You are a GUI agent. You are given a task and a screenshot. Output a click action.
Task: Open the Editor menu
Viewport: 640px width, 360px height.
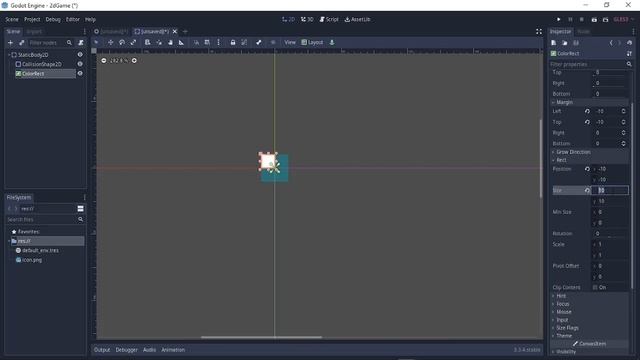73,19
